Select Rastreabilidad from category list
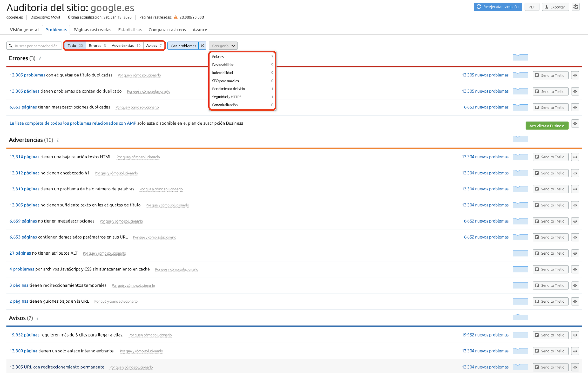The height and width of the screenshot is (373, 588). coord(223,65)
